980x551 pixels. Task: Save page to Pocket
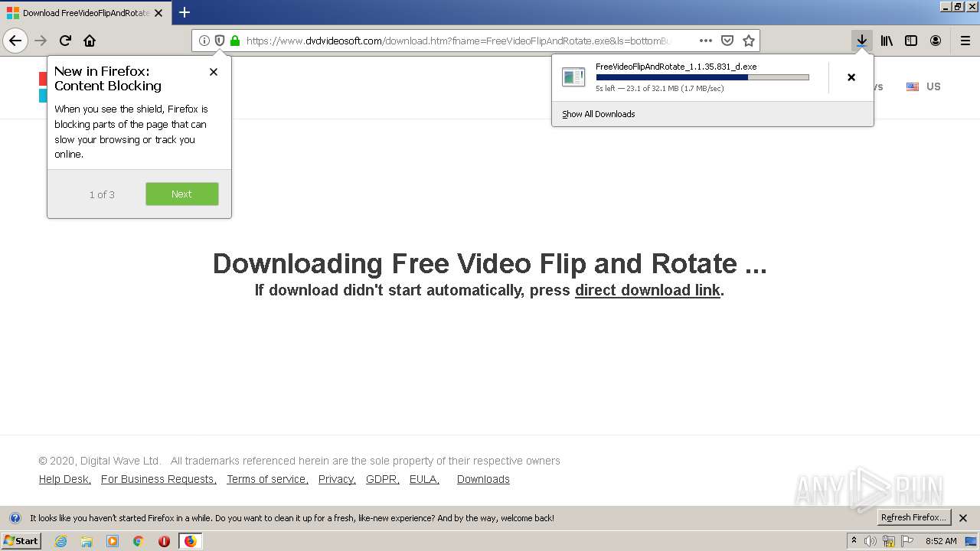tap(727, 41)
